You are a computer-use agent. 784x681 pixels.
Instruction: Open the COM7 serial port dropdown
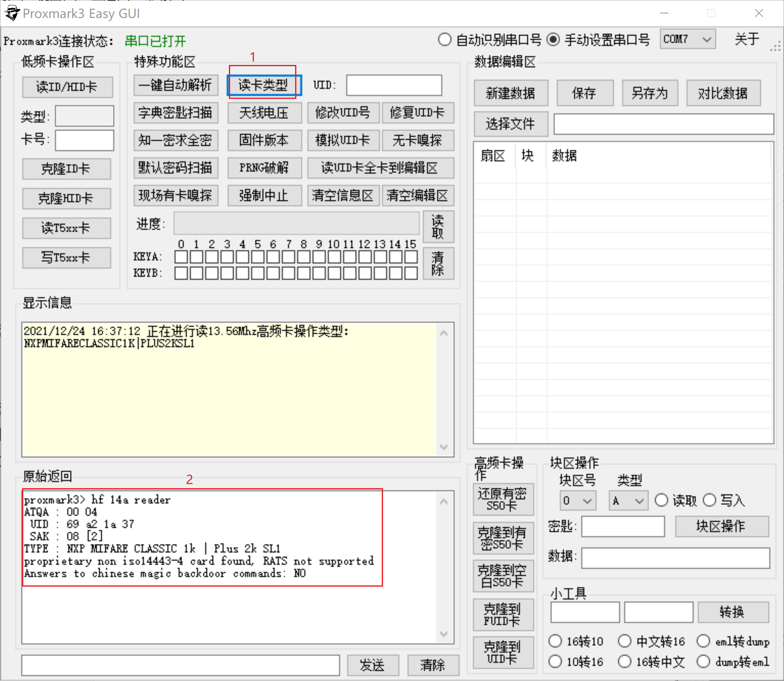(x=688, y=39)
